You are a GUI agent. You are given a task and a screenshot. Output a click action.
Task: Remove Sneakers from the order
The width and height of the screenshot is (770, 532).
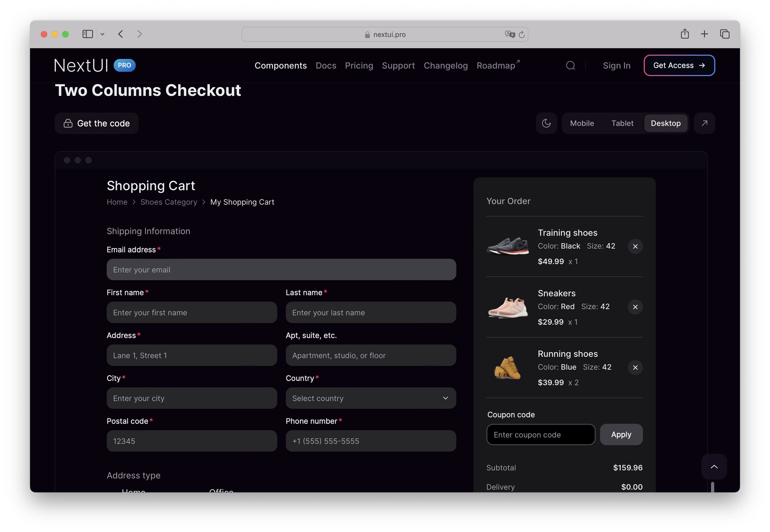635,307
